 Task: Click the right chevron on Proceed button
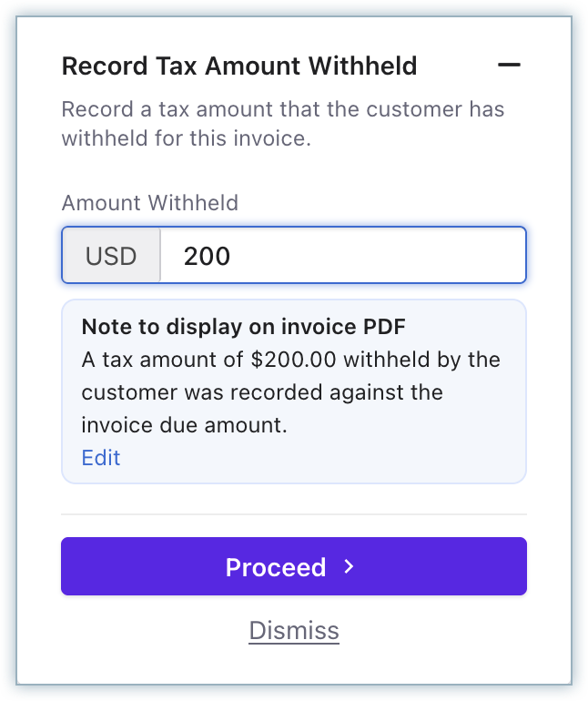[349, 567]
